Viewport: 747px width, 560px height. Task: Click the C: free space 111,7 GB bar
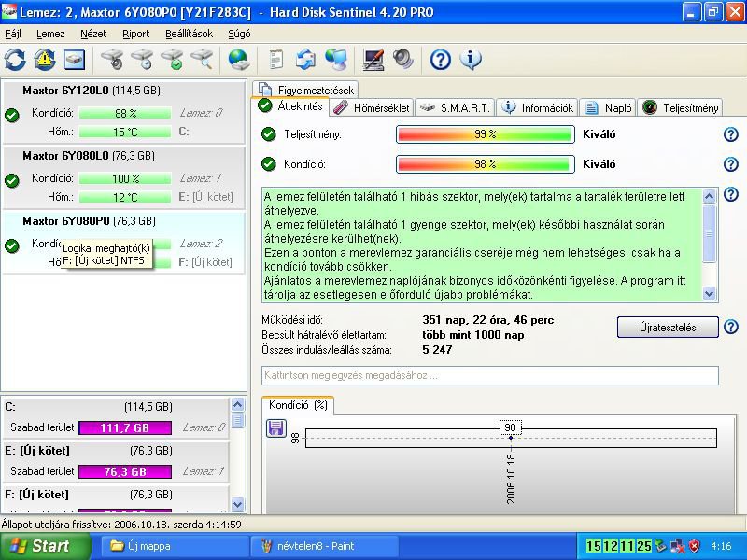125,427
